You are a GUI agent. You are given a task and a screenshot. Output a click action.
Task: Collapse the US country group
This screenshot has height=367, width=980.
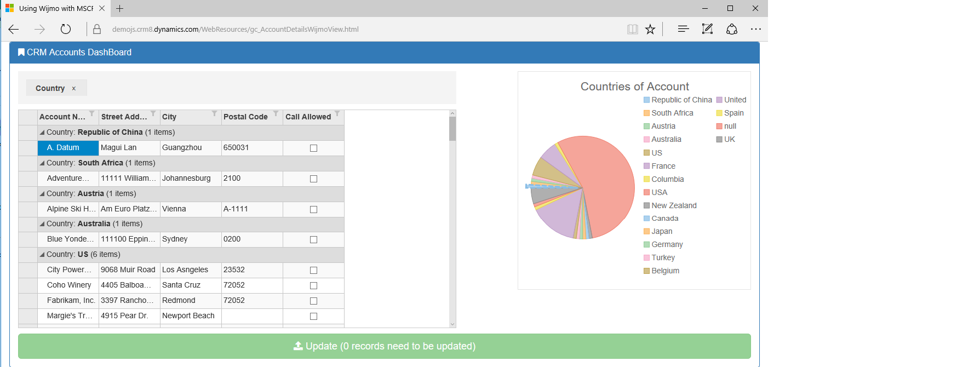pyautogui.click(x=42, y=255)
